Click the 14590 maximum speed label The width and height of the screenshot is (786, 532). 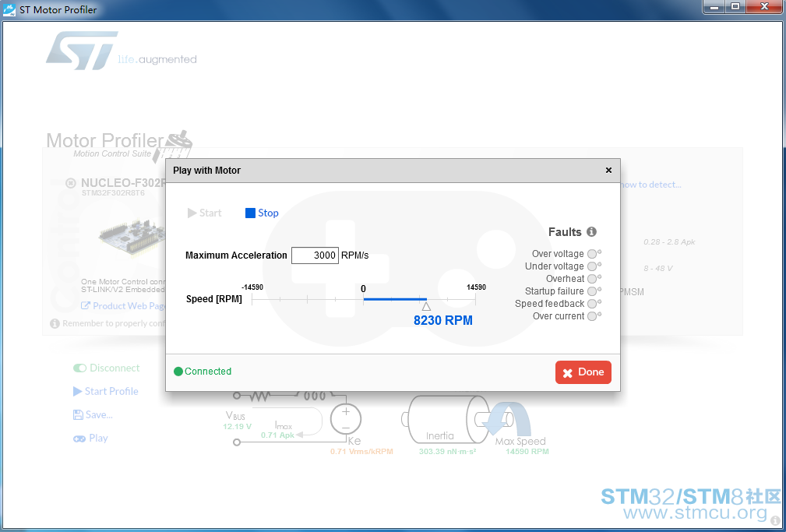click(x=476, y=287)
